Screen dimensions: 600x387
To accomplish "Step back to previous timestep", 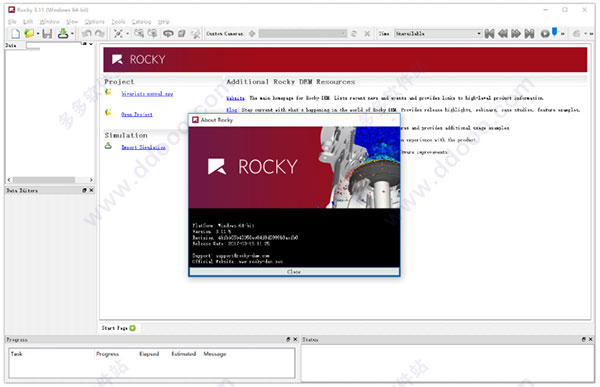I will [x=503, y=34].
